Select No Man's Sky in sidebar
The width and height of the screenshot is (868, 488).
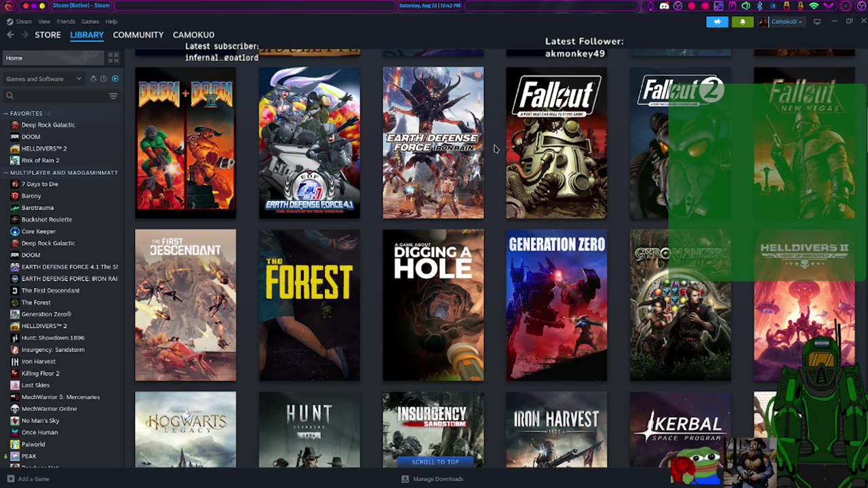[40, 421]
